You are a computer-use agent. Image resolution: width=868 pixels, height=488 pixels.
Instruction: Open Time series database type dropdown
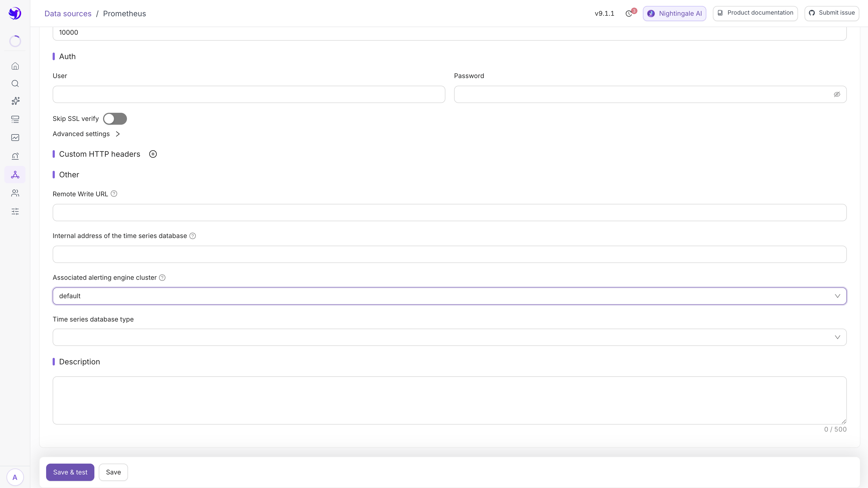pyautogui.click(x=449, y=337)
